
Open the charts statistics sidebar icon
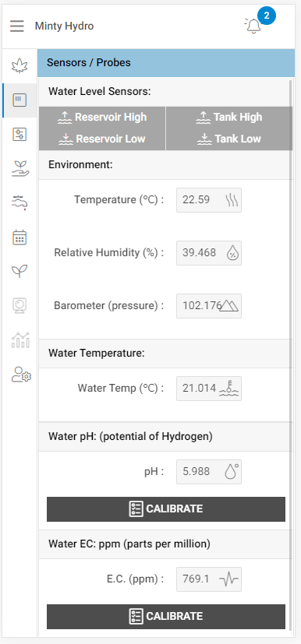(20, 340)
